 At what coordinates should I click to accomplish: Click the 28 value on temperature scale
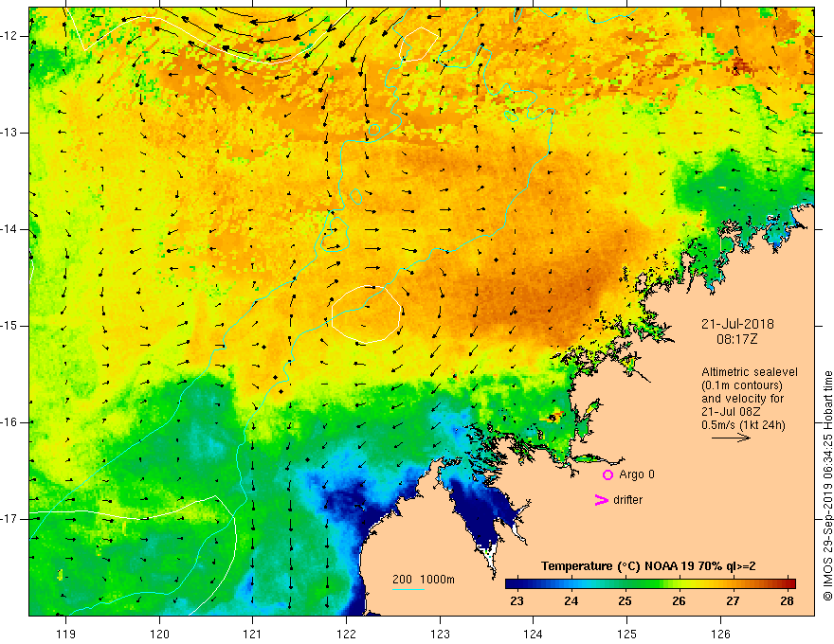coord(788,601)
